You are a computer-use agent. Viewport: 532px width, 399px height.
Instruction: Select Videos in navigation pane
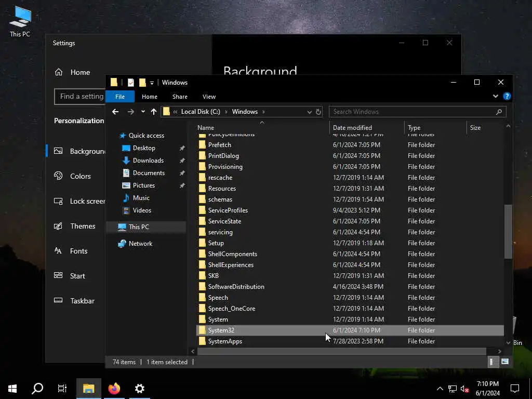coord(142,210)
